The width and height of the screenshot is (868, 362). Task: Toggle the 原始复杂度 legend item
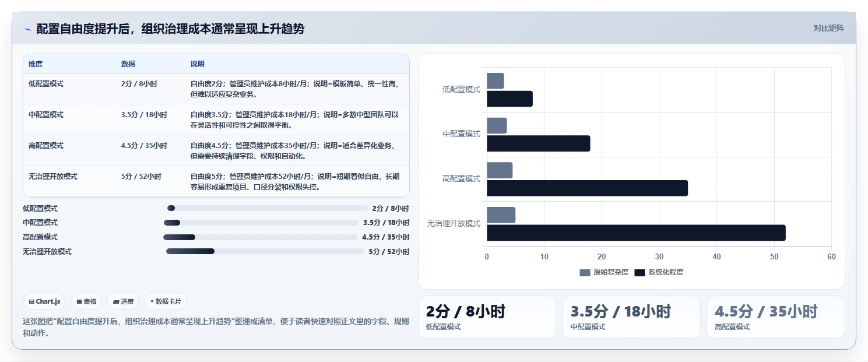(604, 272)
